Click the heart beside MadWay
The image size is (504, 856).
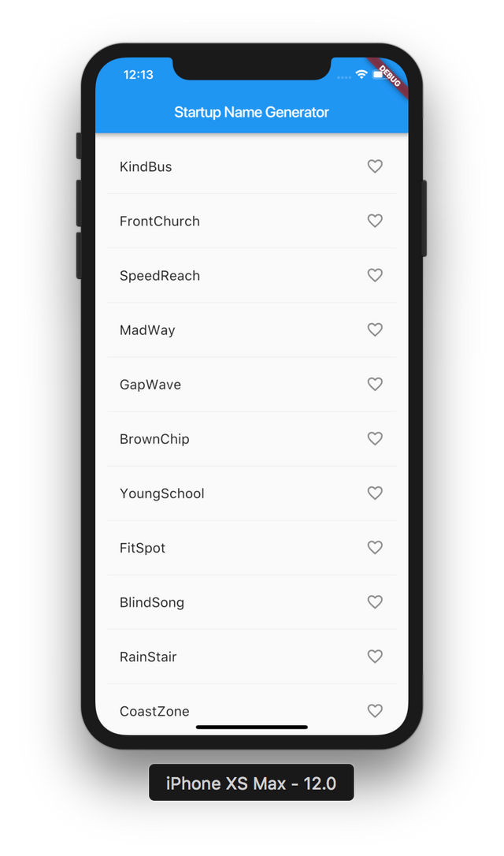coord(375,329)
